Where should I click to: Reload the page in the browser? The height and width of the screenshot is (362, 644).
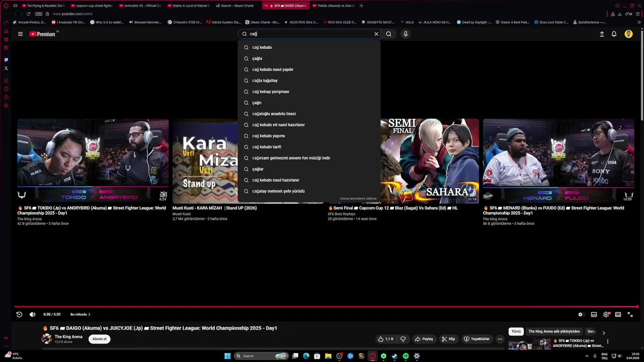(x=29, y=14)
